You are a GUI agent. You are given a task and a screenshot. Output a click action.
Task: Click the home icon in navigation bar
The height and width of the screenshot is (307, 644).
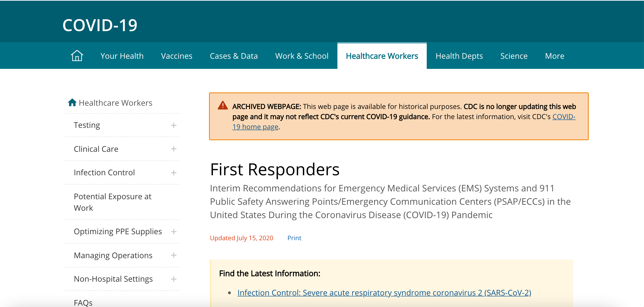[77, 56]
